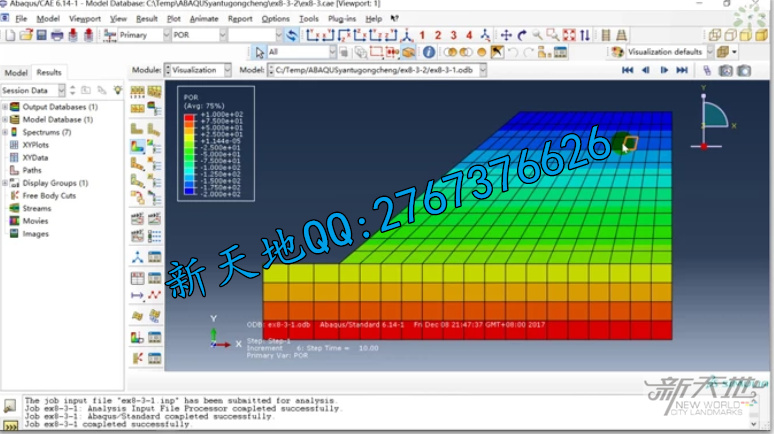Switch to the Model tab
The width and height of the screenshot is (774, 434).
[16, 73]
